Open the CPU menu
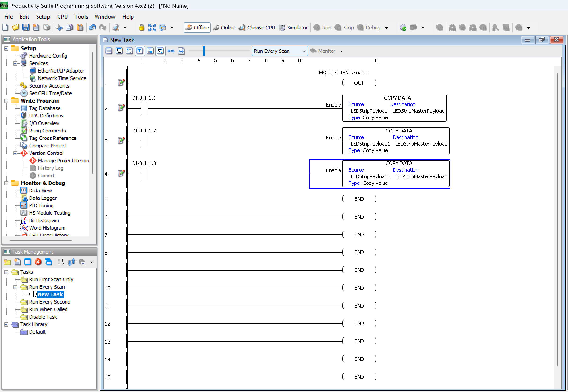The image size is (568, 392). tap(63, 17)
